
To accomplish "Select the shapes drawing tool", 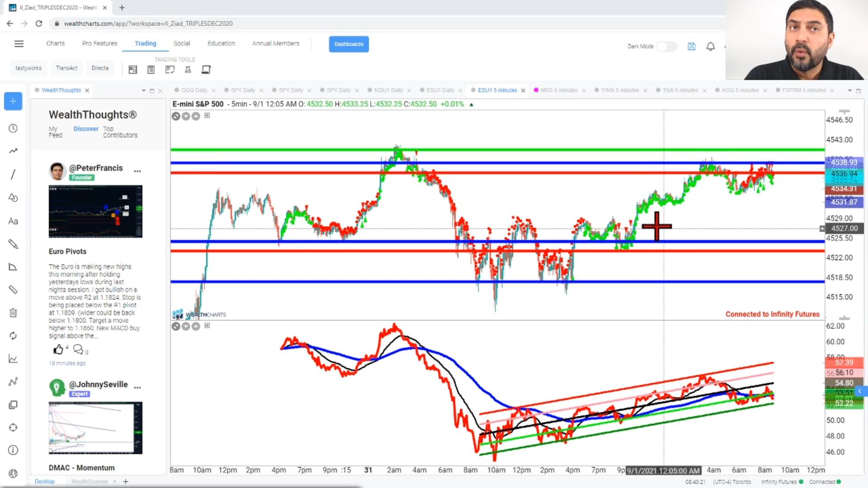I will click(x=13, y=197).
